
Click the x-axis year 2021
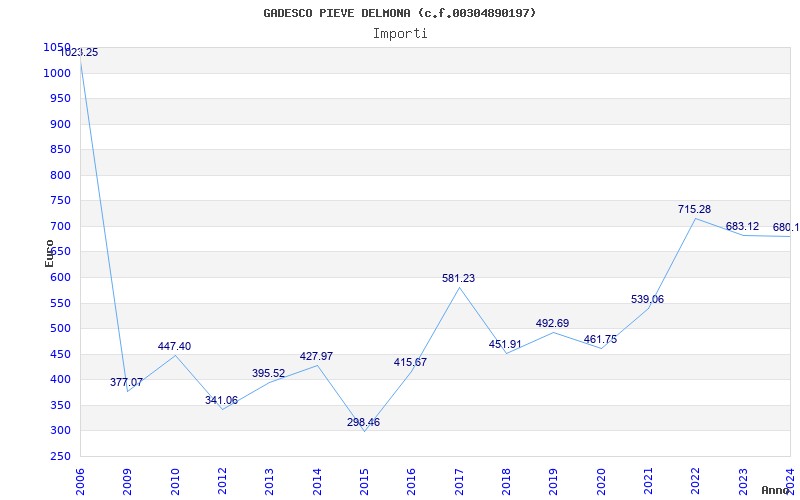648,481
